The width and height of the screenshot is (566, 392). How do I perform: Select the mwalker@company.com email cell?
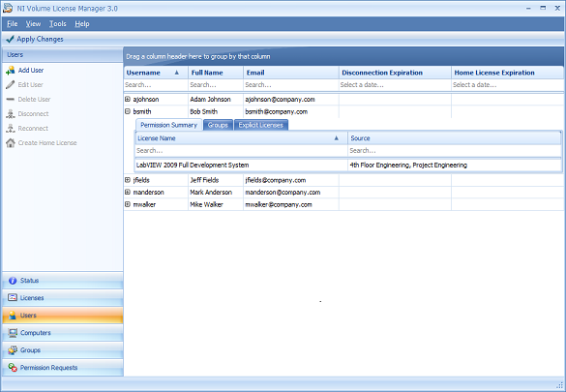coord(291,204)
